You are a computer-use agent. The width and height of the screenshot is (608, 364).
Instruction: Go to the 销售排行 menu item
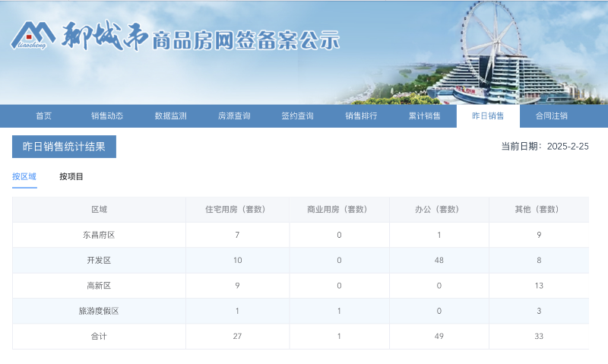pyautogui.click(x=361, y=116)
